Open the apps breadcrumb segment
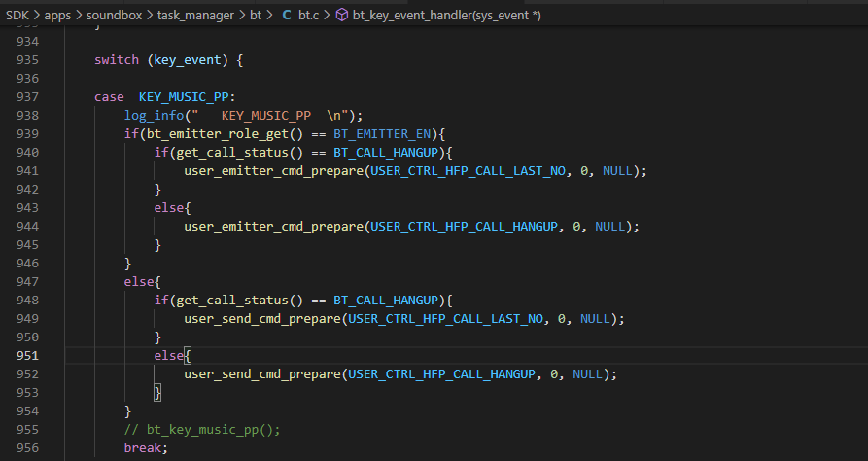 point(57,15)
